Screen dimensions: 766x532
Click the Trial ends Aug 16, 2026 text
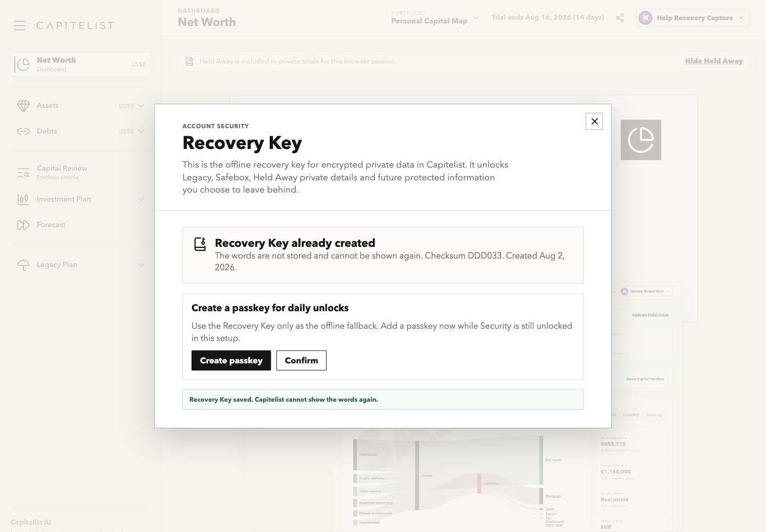(x=548, y=18)
